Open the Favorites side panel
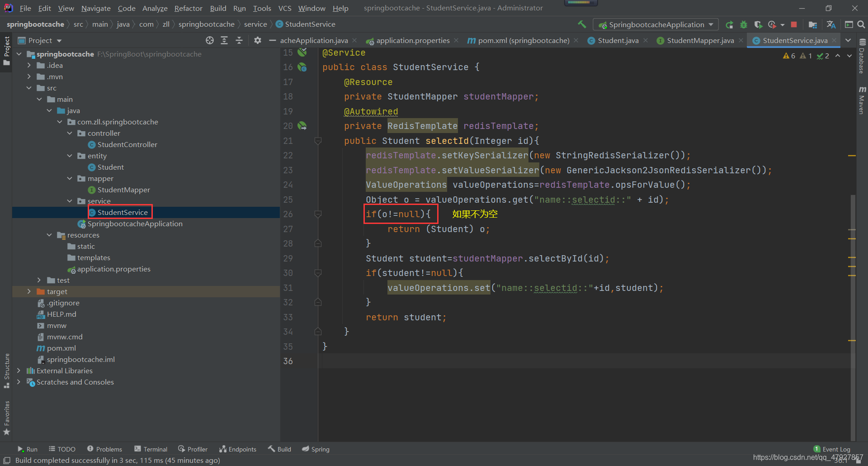The image size is (868, 466). [7, 418]
